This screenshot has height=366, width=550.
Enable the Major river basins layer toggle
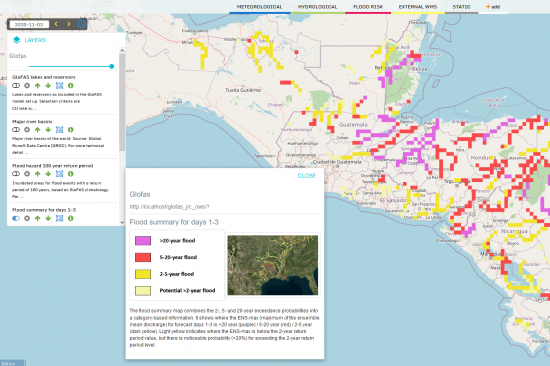click(16, 130)
